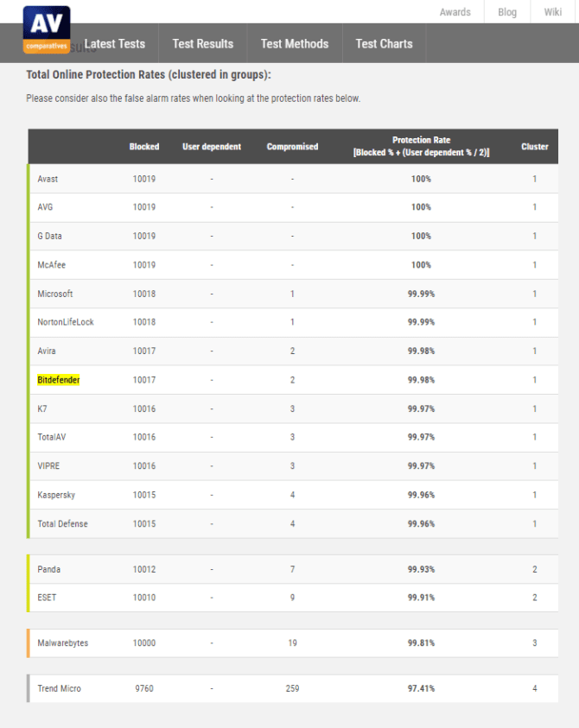The width and height of the screenshot is (579, 728).
Task: Select the Trend Micro row name
Action: point(59,688)
